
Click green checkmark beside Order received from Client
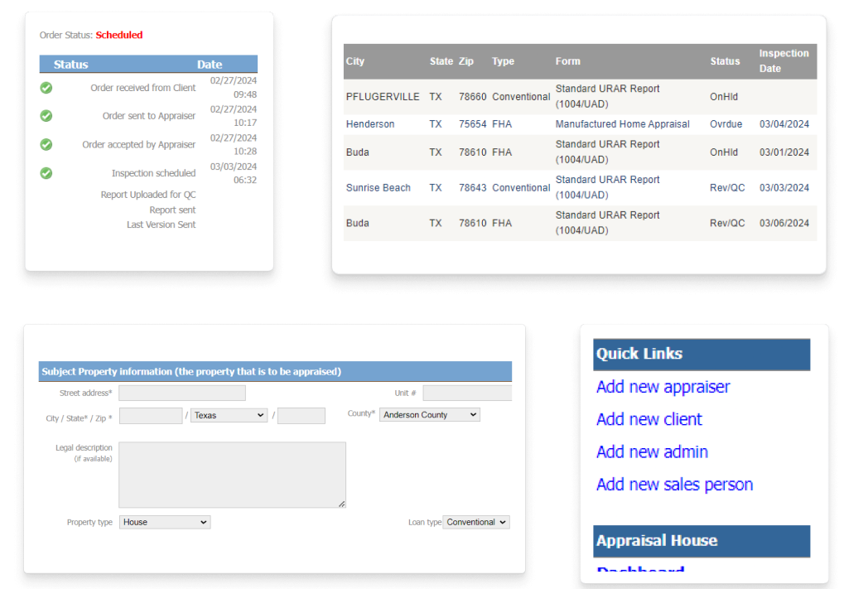pos(46,88)
